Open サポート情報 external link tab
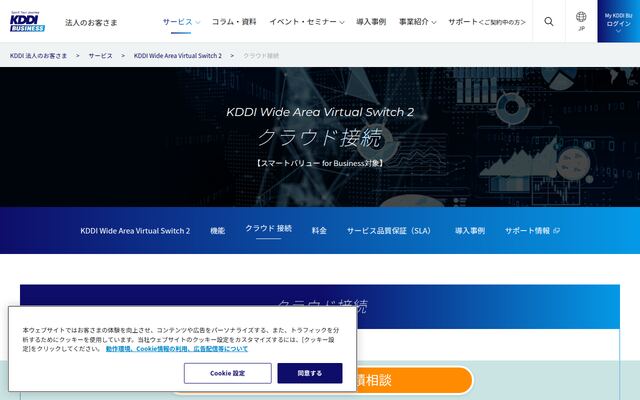 532,231
